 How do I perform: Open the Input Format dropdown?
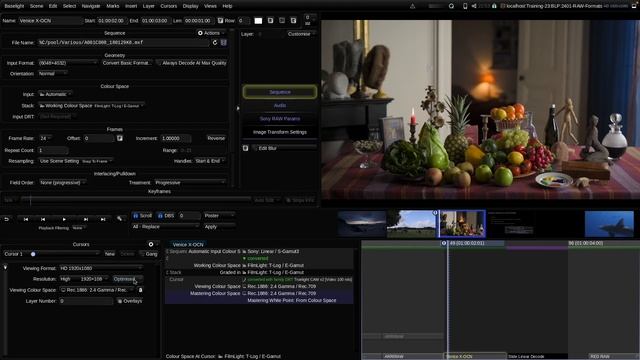[68, 63]
